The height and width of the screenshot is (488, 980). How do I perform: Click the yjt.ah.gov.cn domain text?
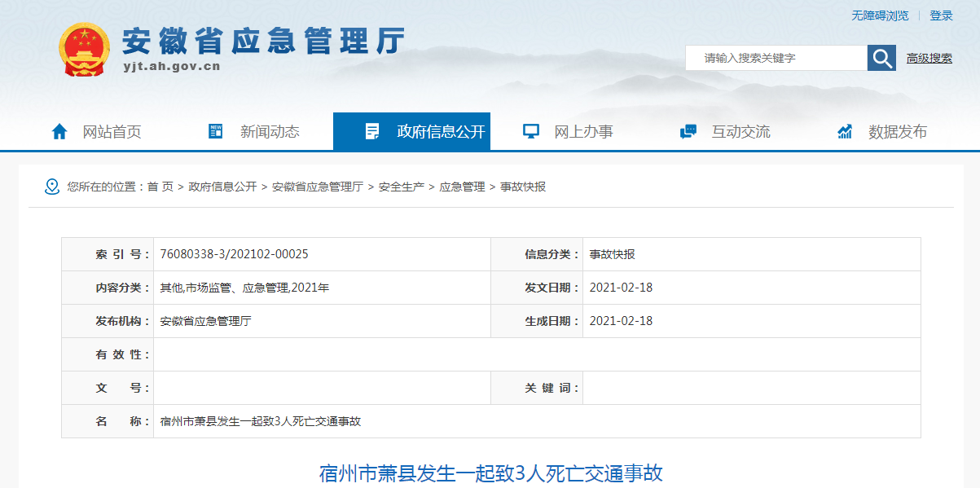[x=172, y=67]
